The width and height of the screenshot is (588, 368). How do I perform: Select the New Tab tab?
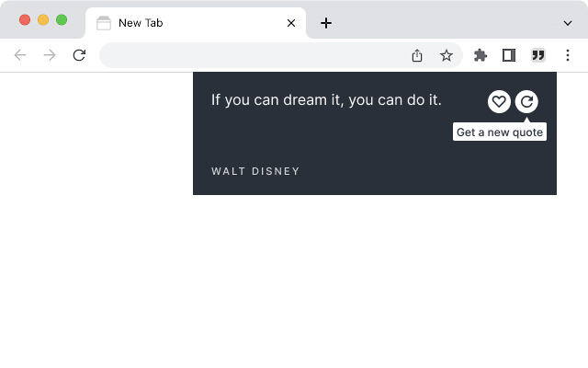(196, 23)
